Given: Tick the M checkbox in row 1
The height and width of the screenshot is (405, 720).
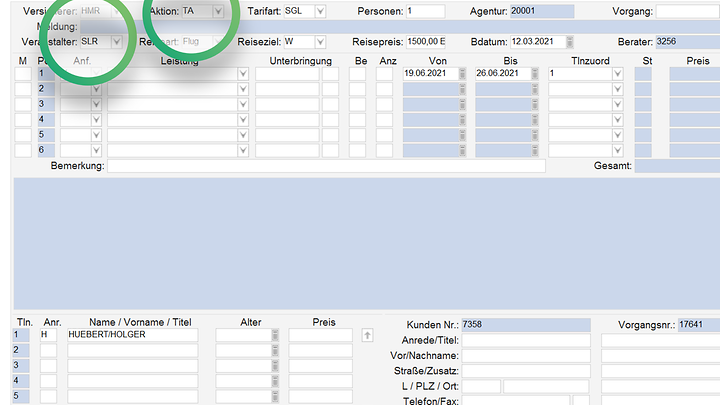Looking at the screenshot, I should [22, 74].
